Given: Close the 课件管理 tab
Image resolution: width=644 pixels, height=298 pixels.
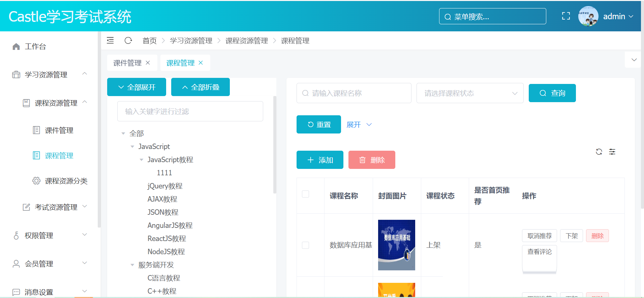Looking at the screenshot, I should [148, 63].
